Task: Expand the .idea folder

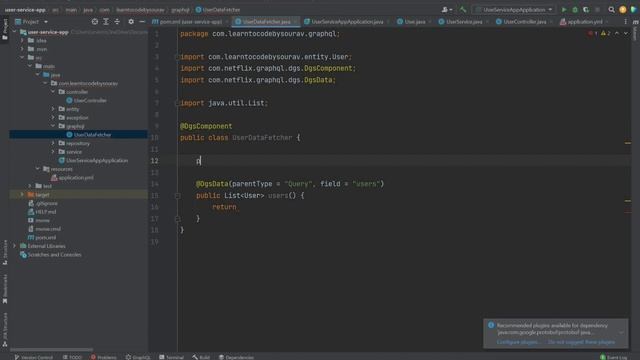Action: coord(22,40)
